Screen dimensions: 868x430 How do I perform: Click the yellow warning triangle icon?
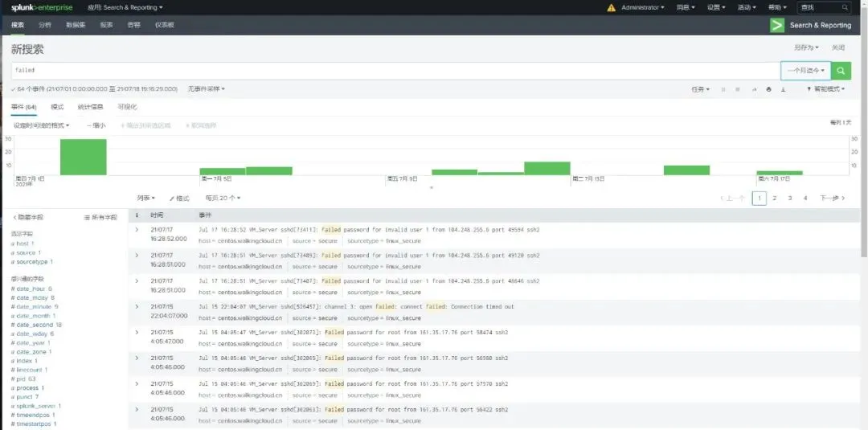tap(611, 8)
